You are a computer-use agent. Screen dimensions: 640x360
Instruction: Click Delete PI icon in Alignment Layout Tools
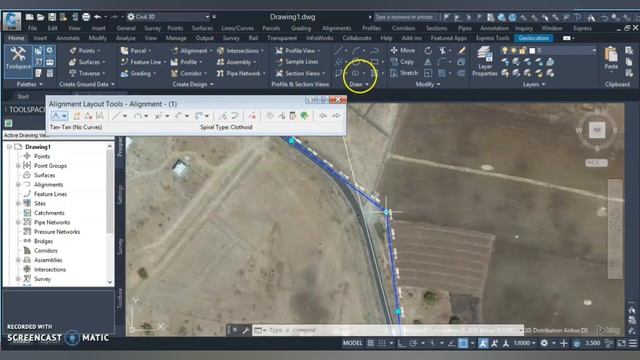pyautogui.click(x=88, y=116)
